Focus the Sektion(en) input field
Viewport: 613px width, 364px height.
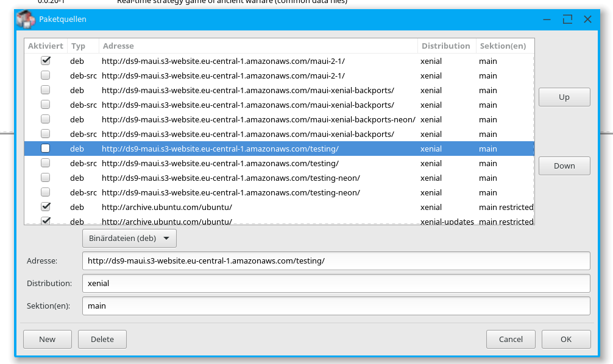tap(336, 306)
